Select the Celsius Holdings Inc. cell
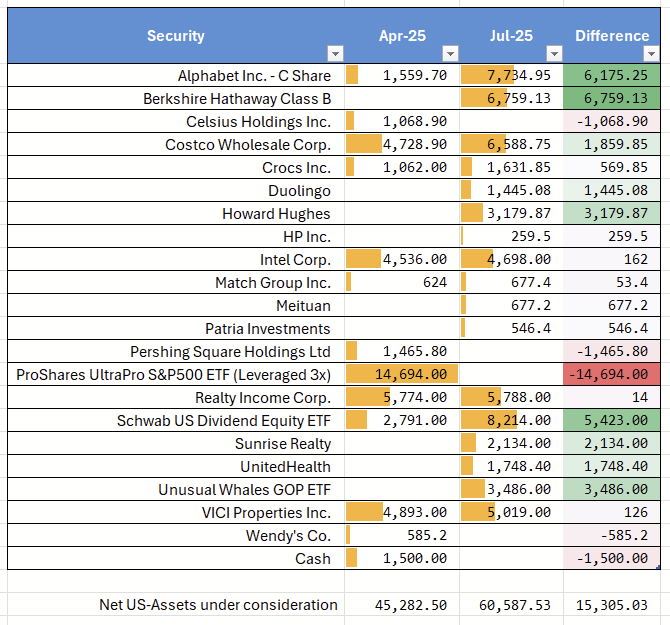The image size is (670, 625). (176, 122)
